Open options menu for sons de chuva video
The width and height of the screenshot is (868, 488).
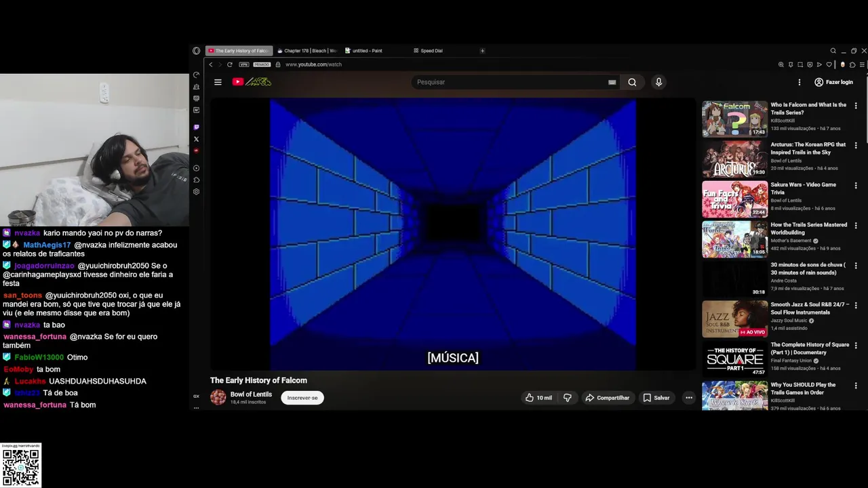856,266
